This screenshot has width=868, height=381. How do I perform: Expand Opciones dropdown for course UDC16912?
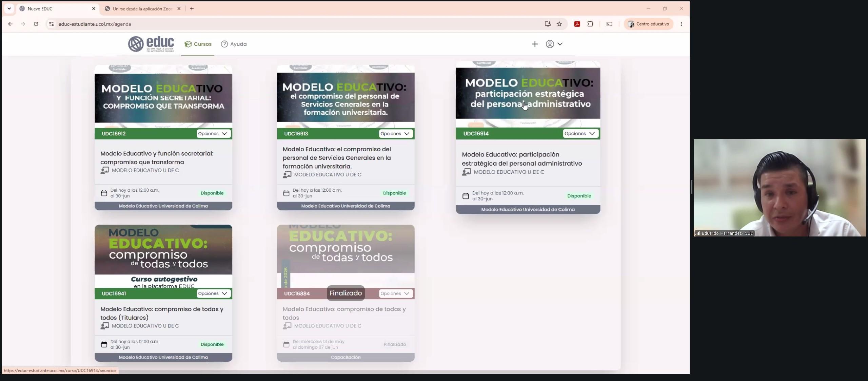213,134
